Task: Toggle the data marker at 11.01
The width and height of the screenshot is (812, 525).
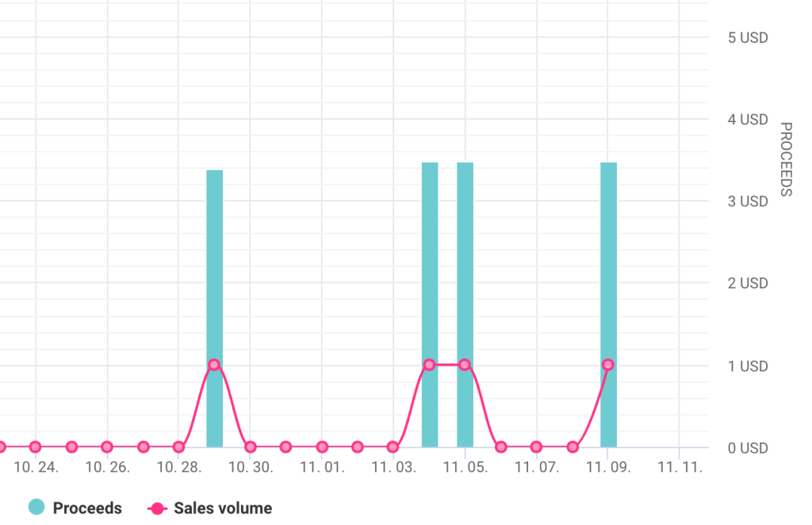Action: (x=321, y=446)
